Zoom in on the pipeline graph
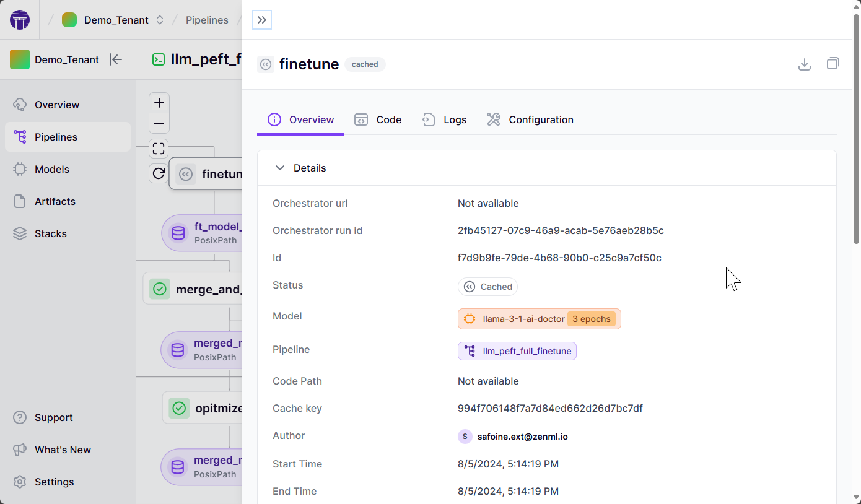This screenshot has height=504, width=861. coord(159,103)
